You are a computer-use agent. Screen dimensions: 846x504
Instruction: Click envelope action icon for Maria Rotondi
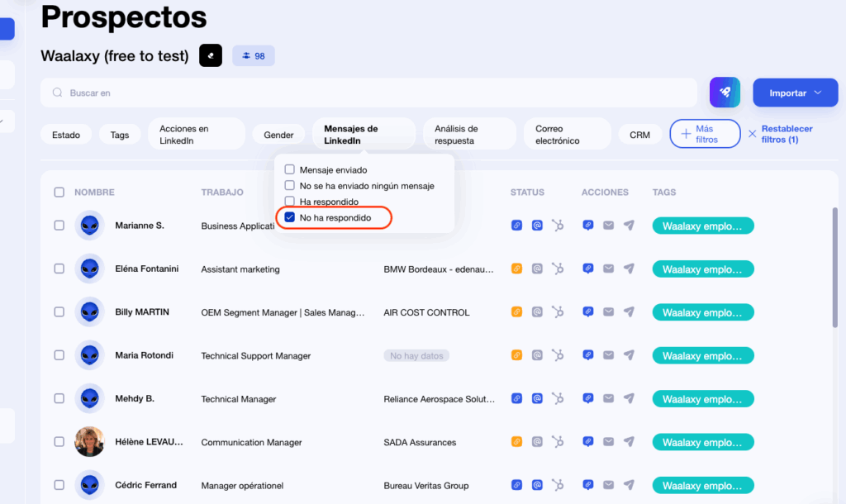click(x=609, y=354)
